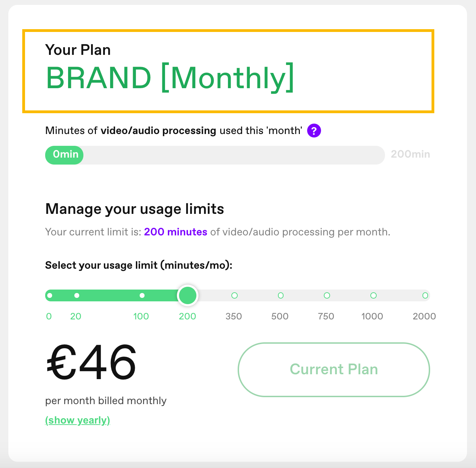
Task: Select the 20 minutes slider stop
Action: coord(77,295)
